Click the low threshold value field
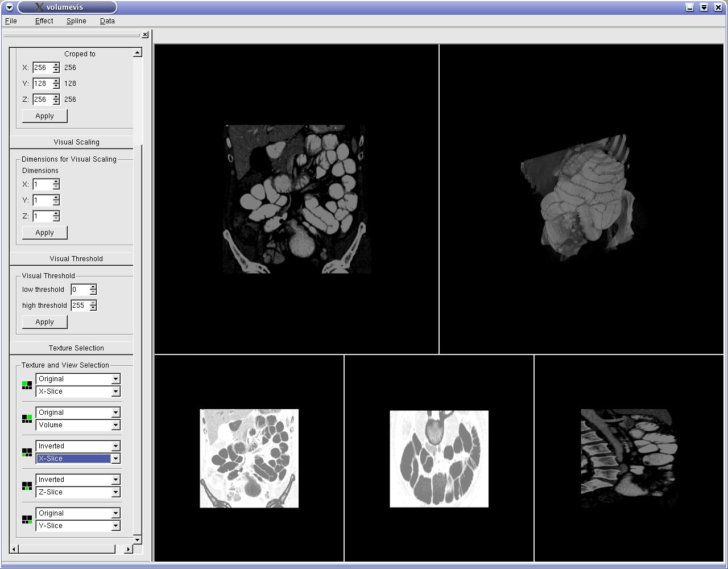This screenshot has height=569, width=728. pyautogui.click(x=80, y=290)
